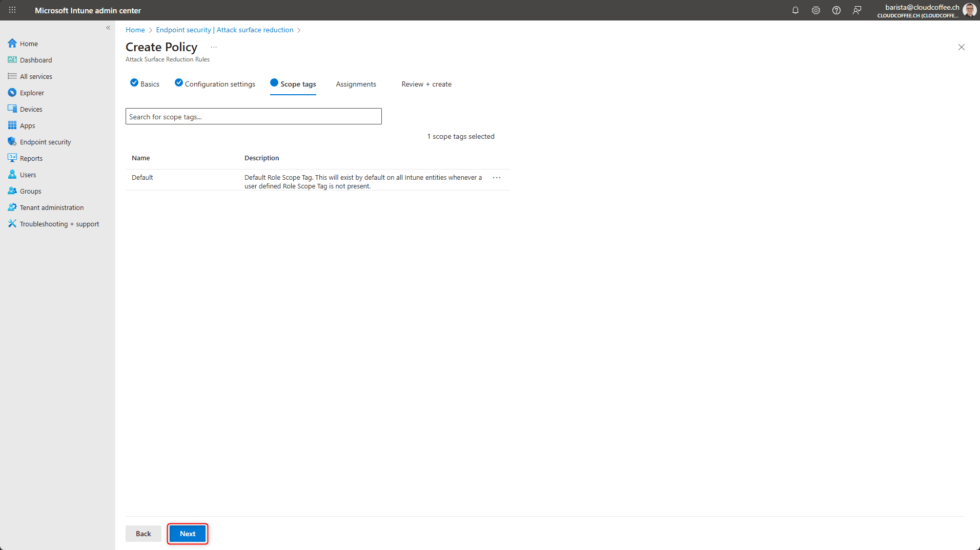The image size is (980, 550).
Task: Open the user account avatar
Action: (969, 10)
